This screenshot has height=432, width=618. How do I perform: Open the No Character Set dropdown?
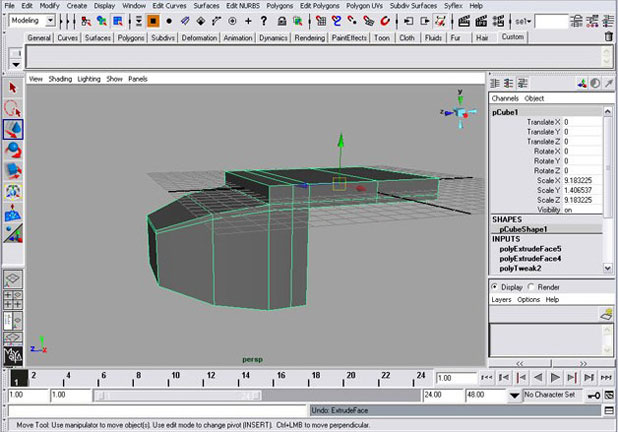point(552,396)
